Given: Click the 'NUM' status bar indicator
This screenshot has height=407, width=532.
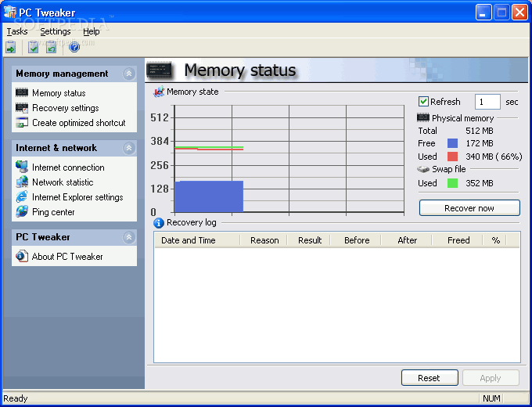Looking at the screenshot, I should pos(491,398).
